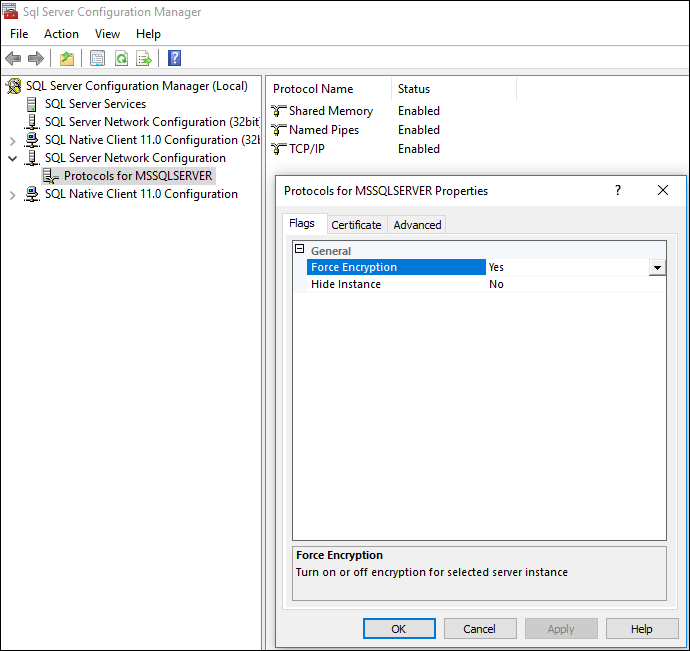Collapse the General property category

tap(299, 250)
